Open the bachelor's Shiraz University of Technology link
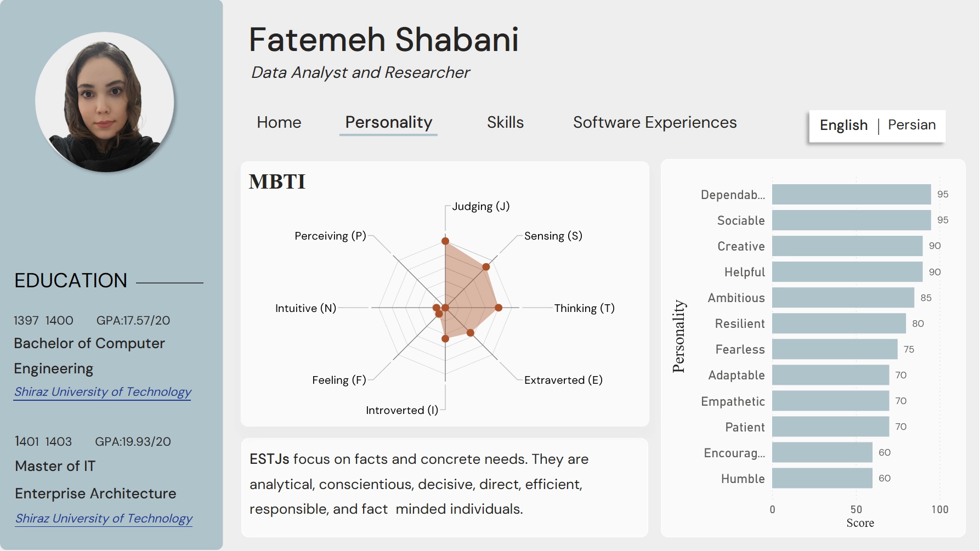The width and height of the screenshot is (980, 551). coord(103,392)
